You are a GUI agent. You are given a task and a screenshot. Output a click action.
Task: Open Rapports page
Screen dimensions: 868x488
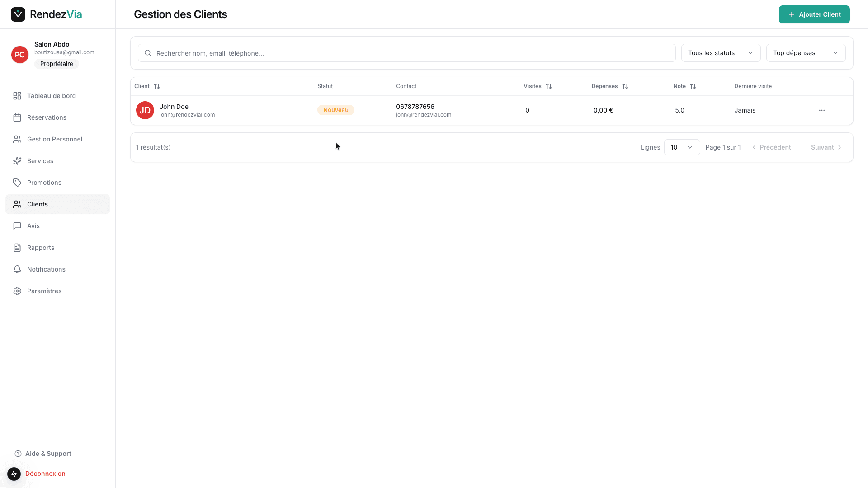tap(57, 248)
